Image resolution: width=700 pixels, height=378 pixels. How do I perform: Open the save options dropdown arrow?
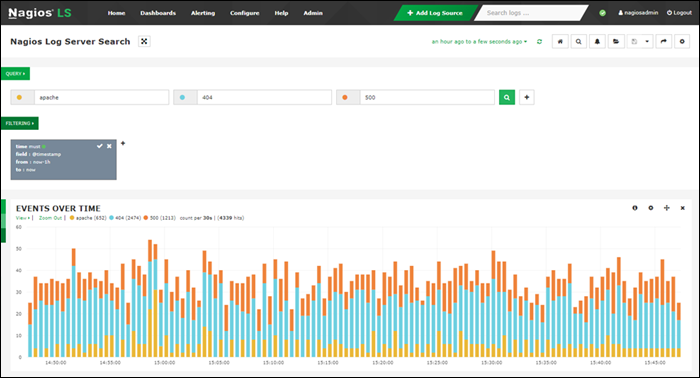click(x=647, y=42)
